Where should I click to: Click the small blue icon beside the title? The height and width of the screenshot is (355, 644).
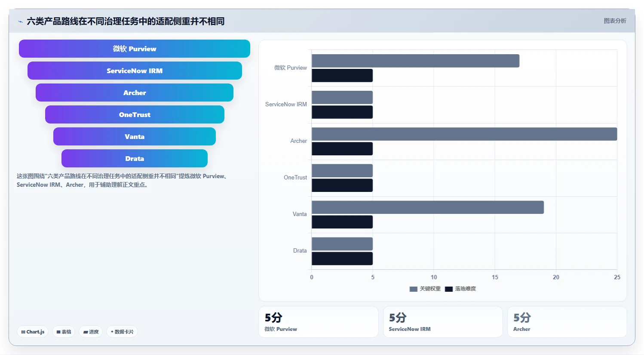tap(20, 22)
